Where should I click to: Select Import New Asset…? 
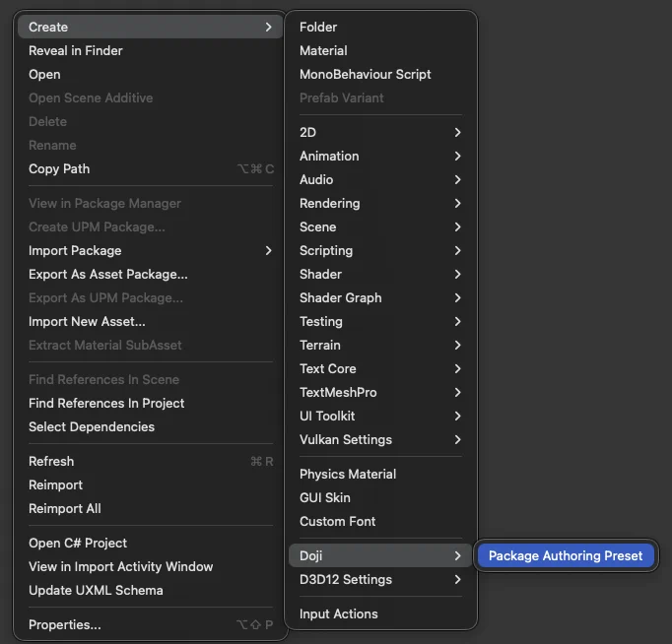150,322
